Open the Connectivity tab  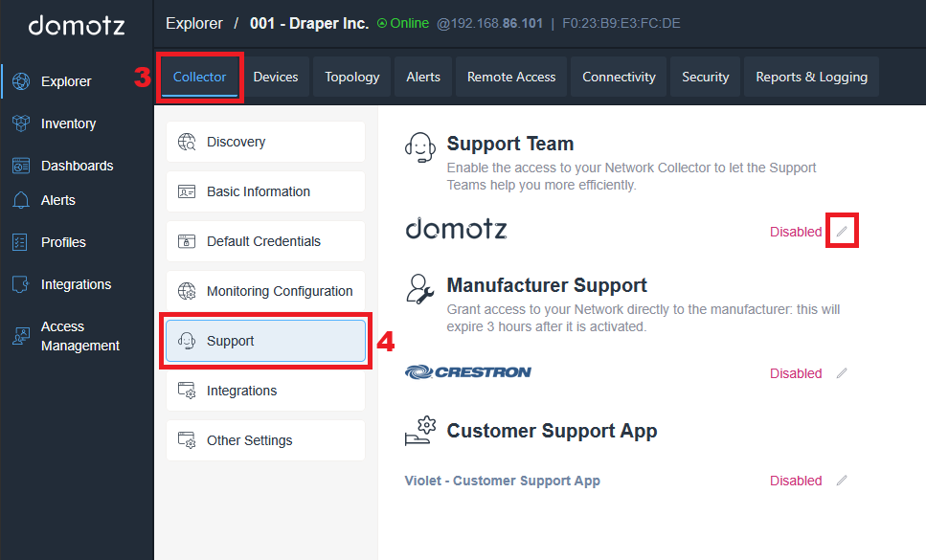(x=619, y=77)
